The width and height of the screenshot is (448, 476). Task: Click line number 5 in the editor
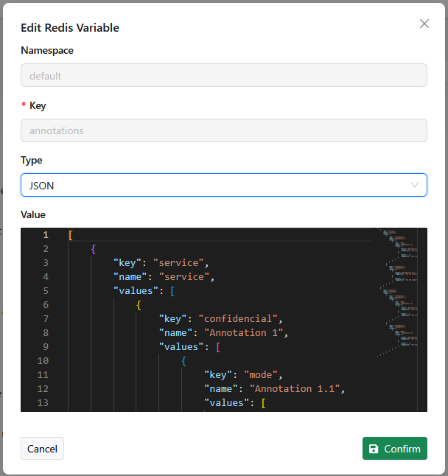46,291
